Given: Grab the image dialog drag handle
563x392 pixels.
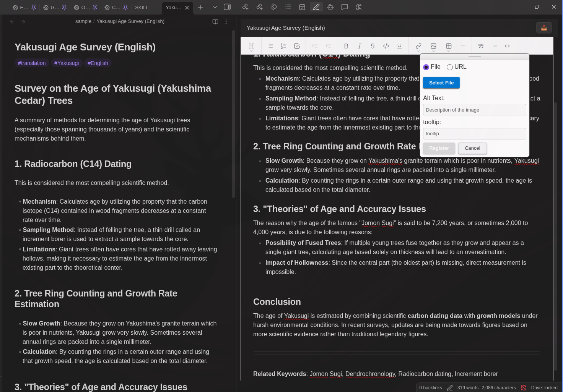Looking at the screenshot, I should click(474, 57).
